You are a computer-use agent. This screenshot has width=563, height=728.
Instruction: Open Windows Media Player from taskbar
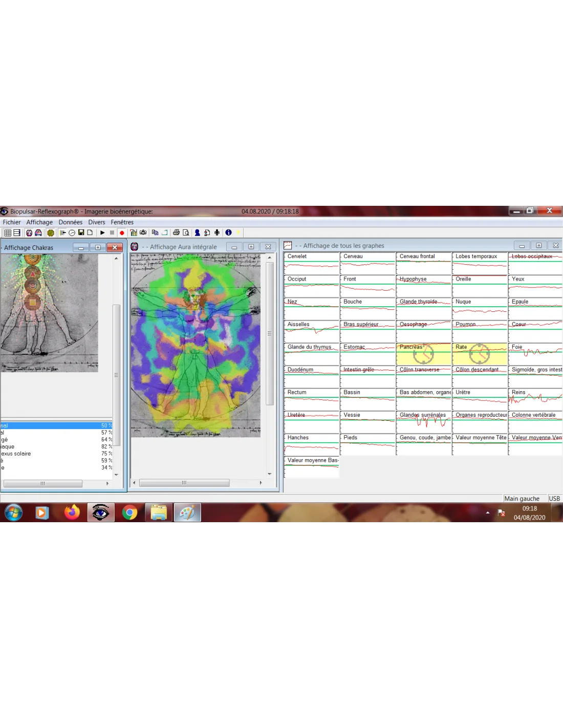coord(42,512)
